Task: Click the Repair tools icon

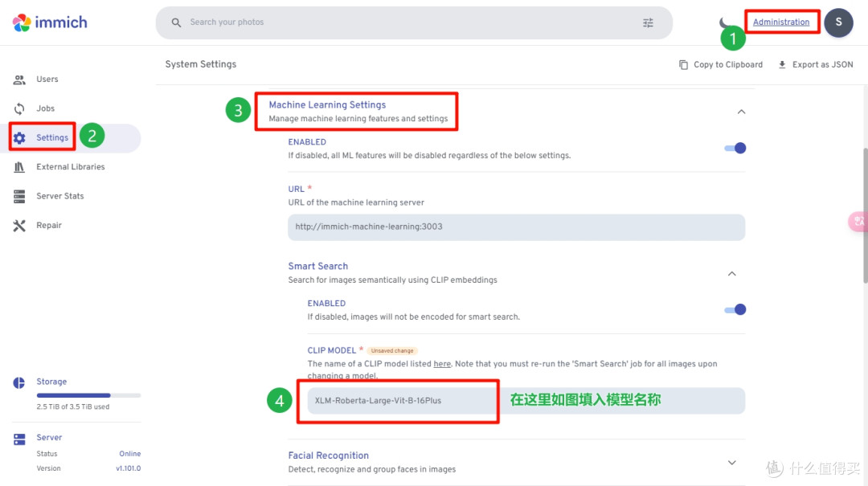Action: coord(19,225)
